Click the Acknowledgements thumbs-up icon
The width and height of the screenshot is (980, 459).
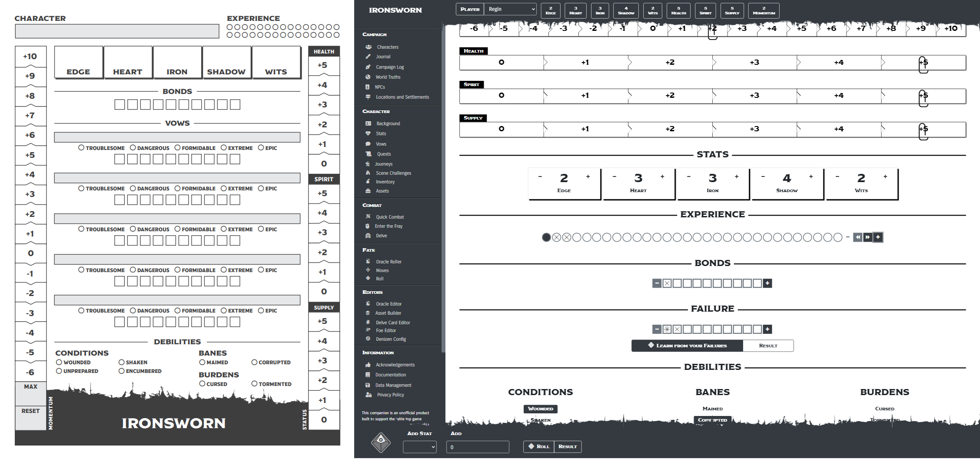pyautogui.click(x=368, y=365)
